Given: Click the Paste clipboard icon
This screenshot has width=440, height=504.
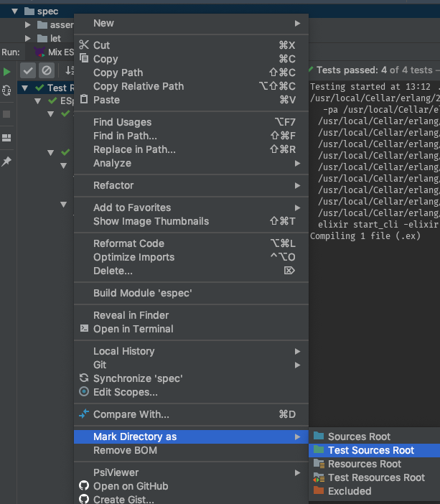Looking at the screenshot, I should pos(84,99).
